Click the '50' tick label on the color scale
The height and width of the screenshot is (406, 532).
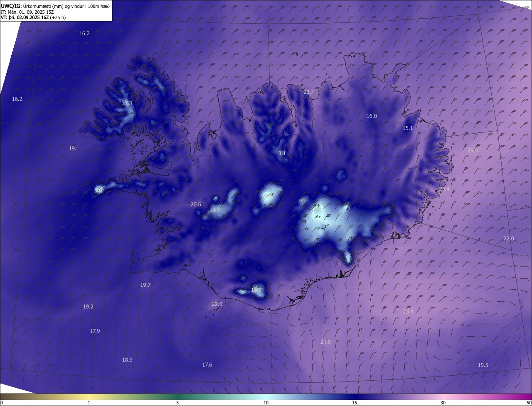click(x=529, y=403)
